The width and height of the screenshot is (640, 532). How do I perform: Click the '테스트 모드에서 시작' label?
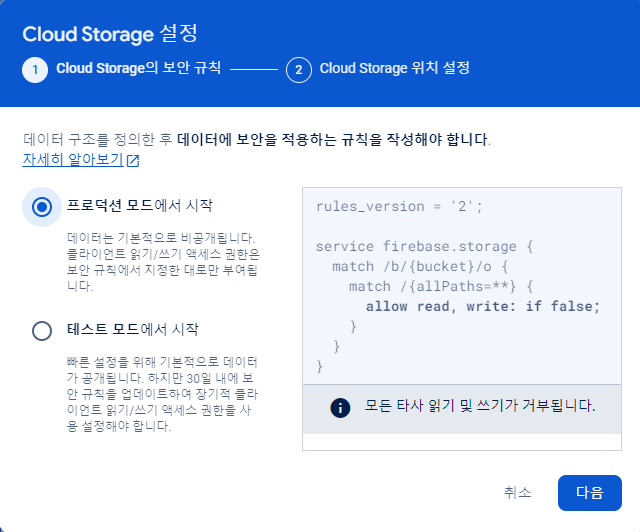coord(133,330)
